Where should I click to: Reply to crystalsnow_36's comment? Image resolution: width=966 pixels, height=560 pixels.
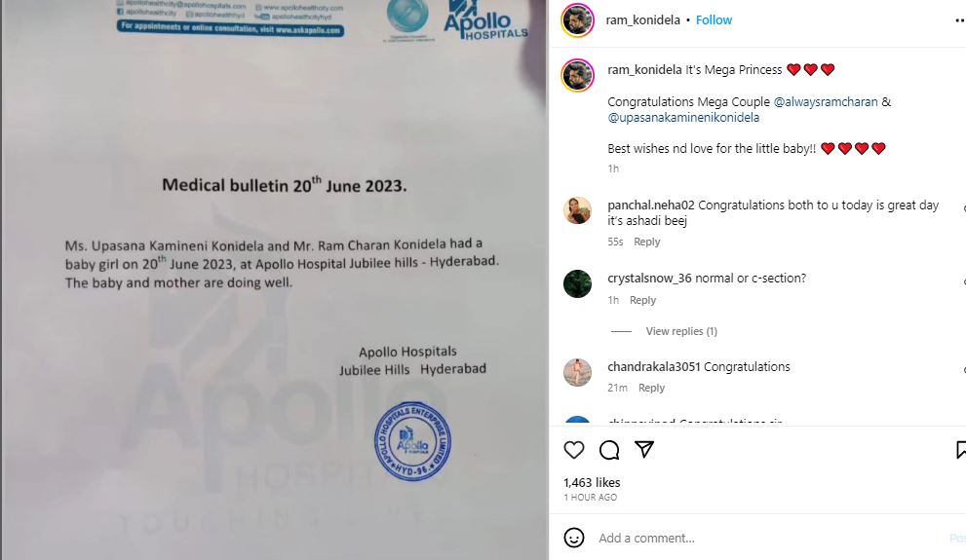(642, 300)
